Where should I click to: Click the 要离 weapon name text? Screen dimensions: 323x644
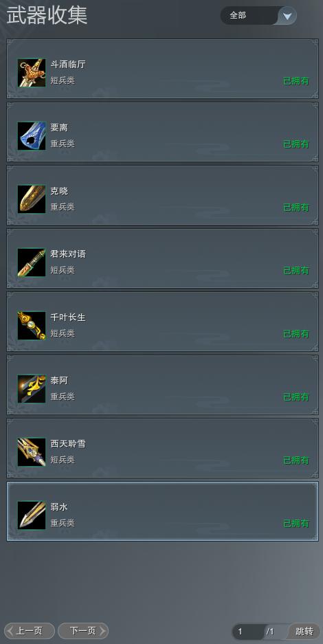click(58, 128)
